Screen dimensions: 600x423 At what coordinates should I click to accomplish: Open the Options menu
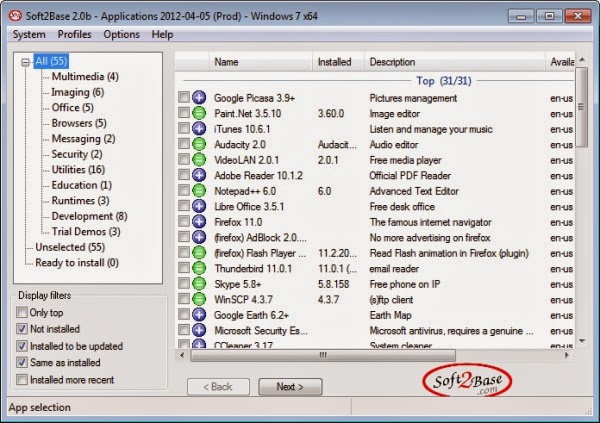tap(121, 34)
